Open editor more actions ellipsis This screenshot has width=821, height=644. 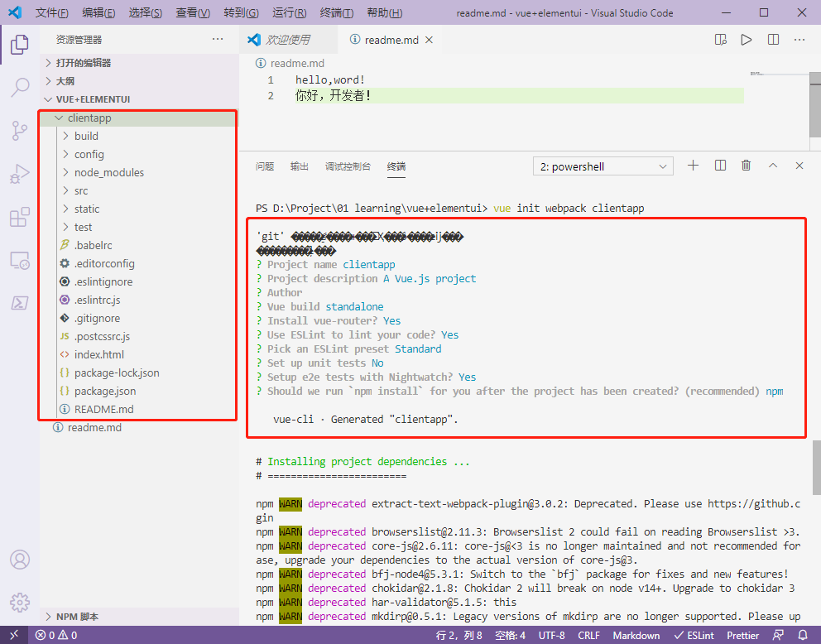(799, 40)
